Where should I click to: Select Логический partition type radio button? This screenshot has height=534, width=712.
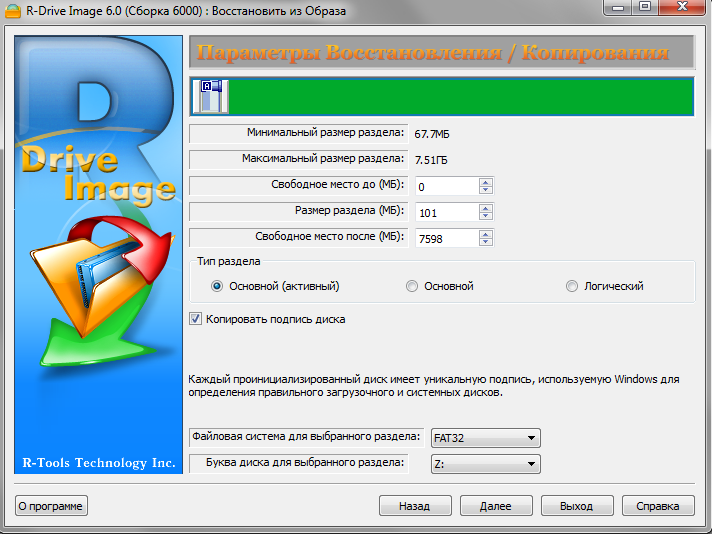click(x=572, y=286)
